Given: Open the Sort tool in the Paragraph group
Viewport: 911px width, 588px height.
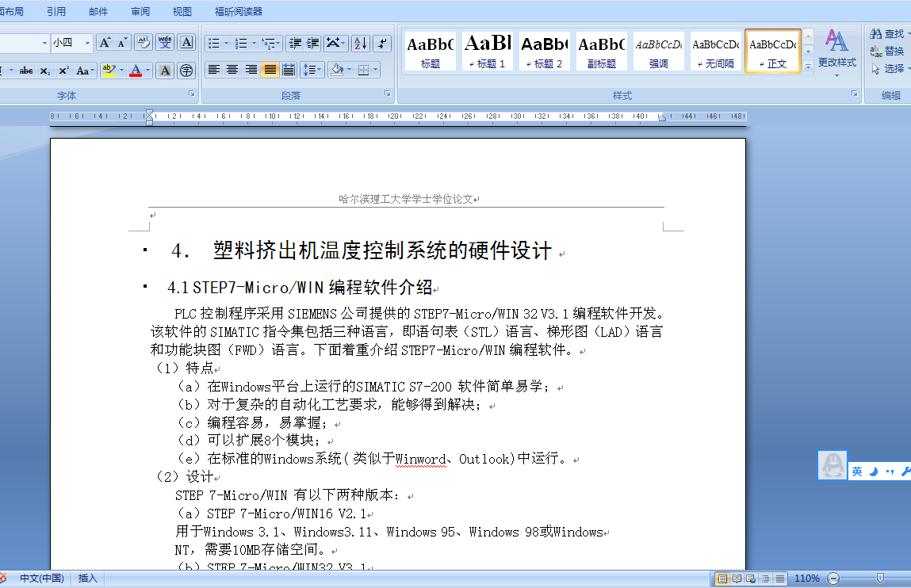Looking at the screenshot, I should coord(360,44).
